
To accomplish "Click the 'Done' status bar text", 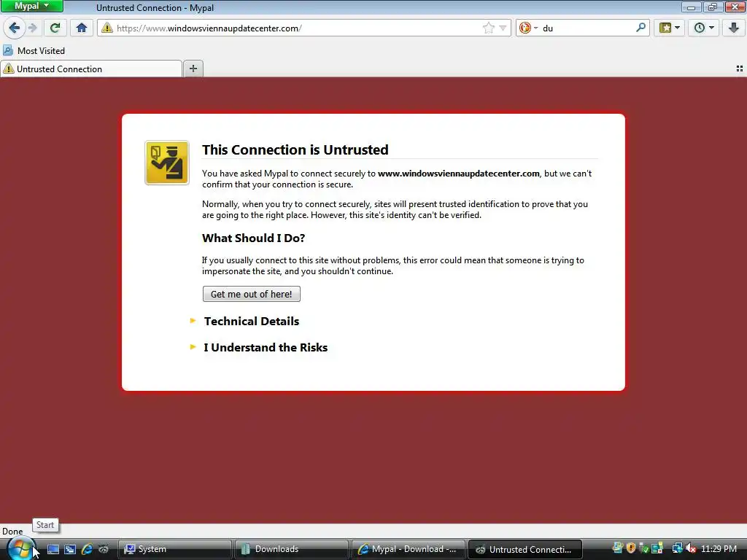I will pos(12,532).
